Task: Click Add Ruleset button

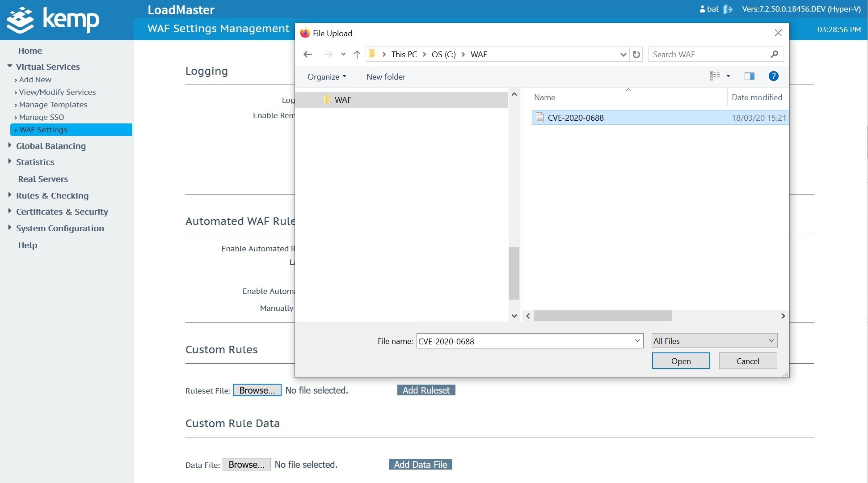Action: tap(426, 390)
